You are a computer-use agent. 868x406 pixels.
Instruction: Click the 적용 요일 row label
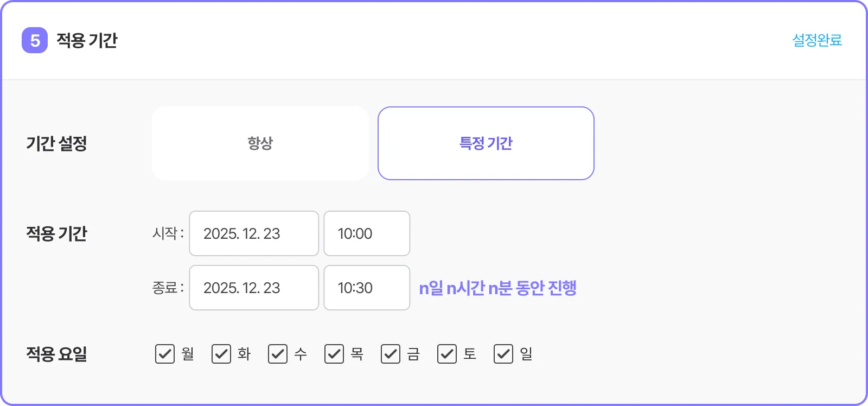pos(56,354)
